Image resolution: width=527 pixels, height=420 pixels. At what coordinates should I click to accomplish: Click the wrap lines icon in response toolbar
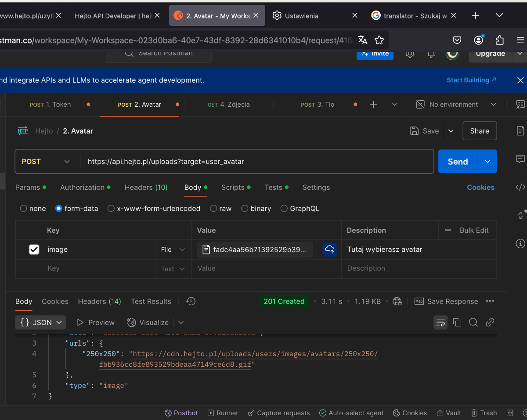[x=440, y=322]
